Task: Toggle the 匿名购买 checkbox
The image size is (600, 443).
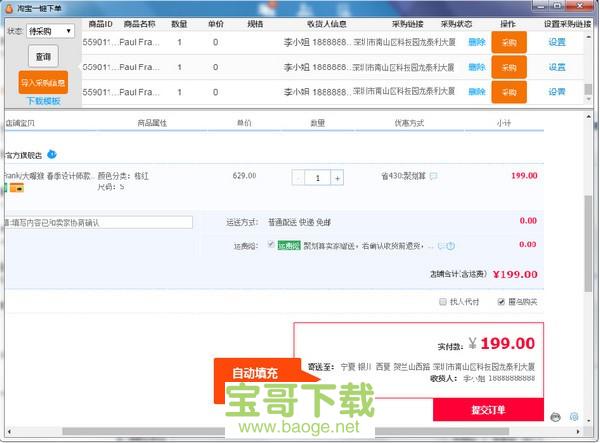Action: tap(501, 302)
